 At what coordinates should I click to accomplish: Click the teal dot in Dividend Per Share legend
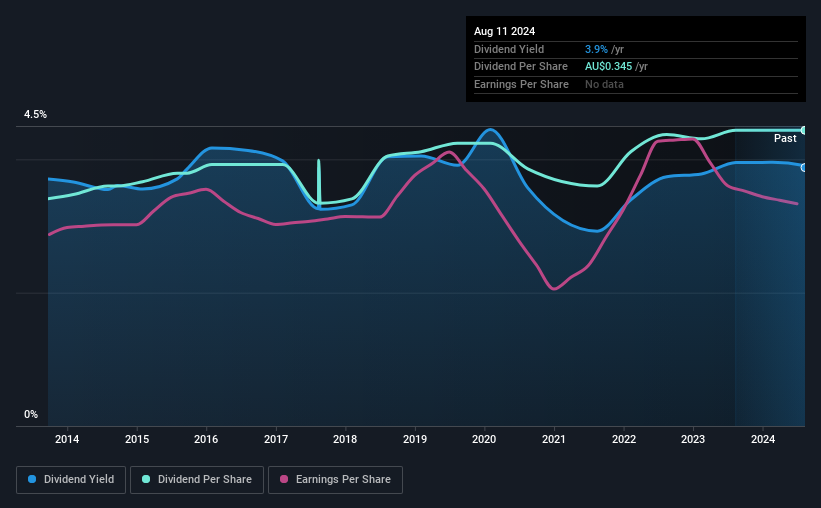pyautogui.click(x=146, y=480)
